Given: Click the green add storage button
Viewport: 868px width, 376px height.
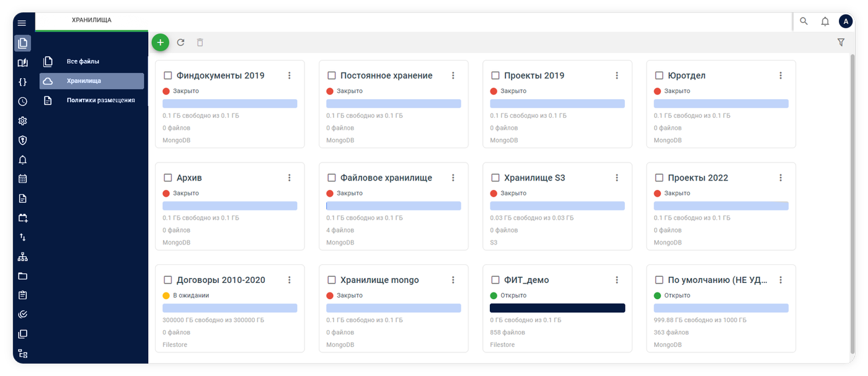Looking at the screenshot, I should (x=160, y=42).
